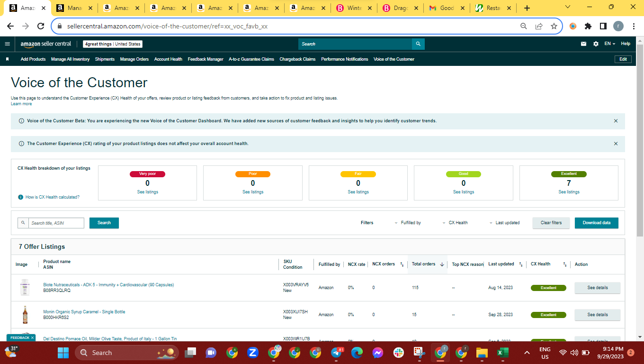
Task: Open Slack from the taskbar
Action: click(399, 353)
